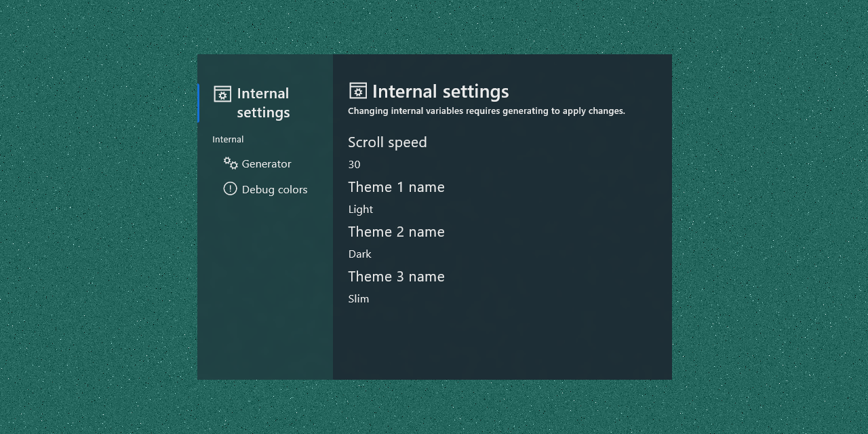Click the Internal settings sidebar window-gear icon
The height and width of the screenshot is (434, 868).
tap(222, 94)
